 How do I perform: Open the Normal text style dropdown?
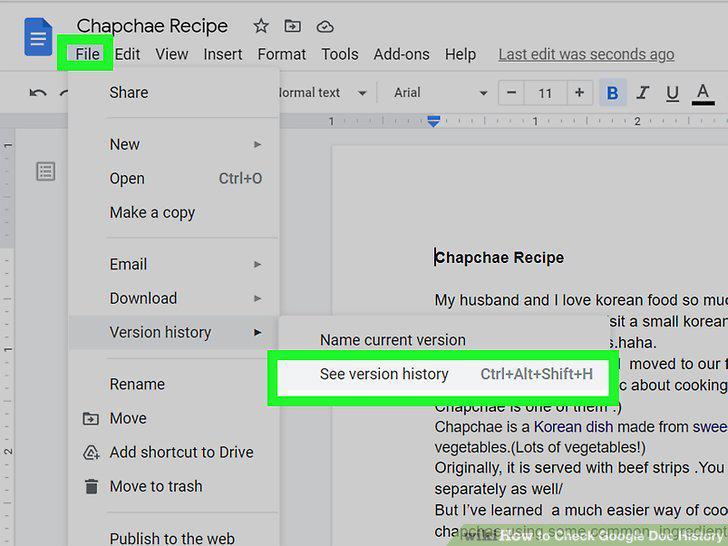tap(323, 93)
